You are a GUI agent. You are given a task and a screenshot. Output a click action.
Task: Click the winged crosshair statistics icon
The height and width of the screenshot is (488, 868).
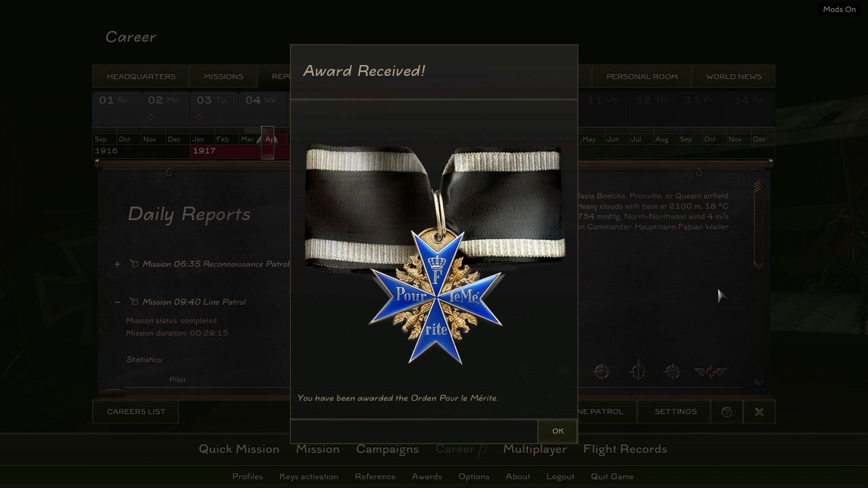click(710, 371)
